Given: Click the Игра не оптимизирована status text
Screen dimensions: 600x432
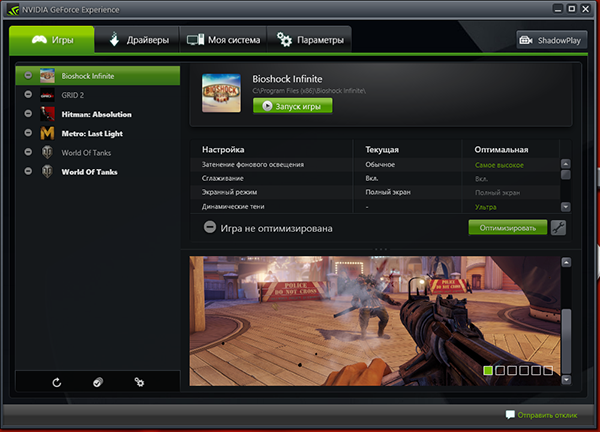Looking at the screenshot, I should click(x=276, y=228).
